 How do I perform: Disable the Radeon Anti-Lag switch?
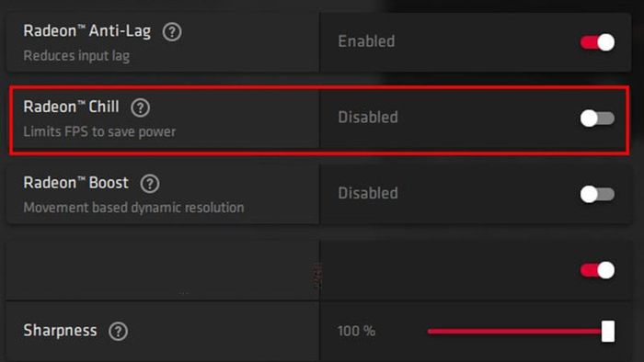click(x=597, y=42)
